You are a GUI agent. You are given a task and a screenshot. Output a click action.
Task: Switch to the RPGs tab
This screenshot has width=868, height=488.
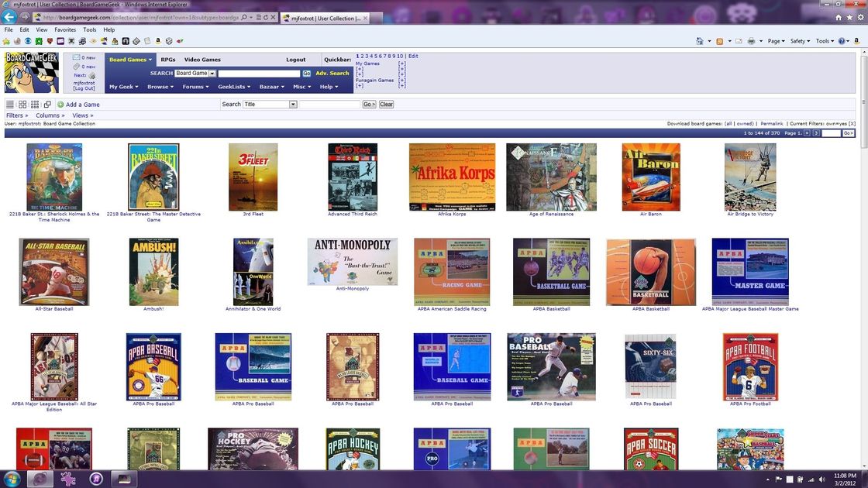pos(167,60)
